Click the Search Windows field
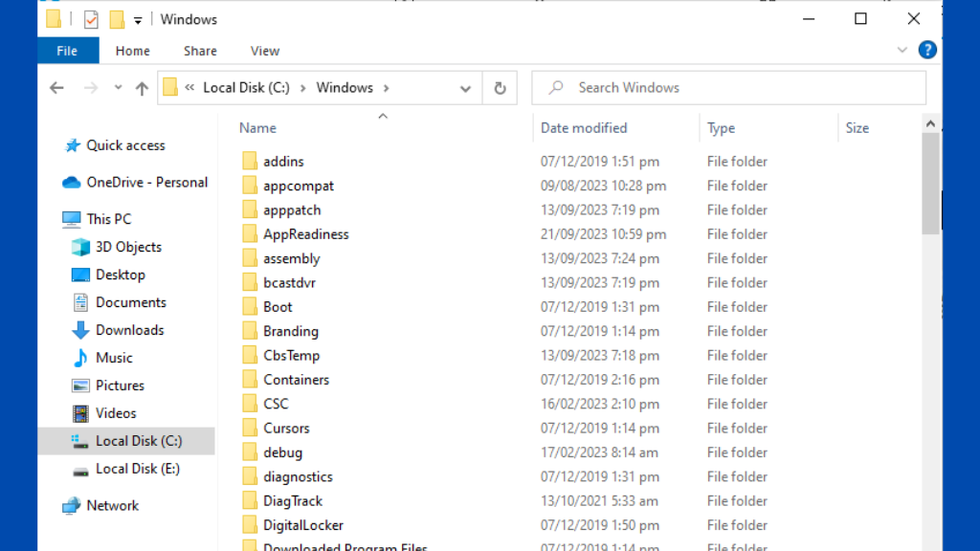Screen dimensions: 980x551 pos(728,87)
